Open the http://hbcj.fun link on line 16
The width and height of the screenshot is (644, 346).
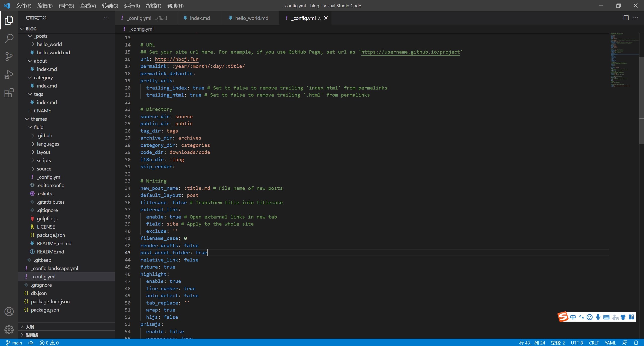coord(177,59)
